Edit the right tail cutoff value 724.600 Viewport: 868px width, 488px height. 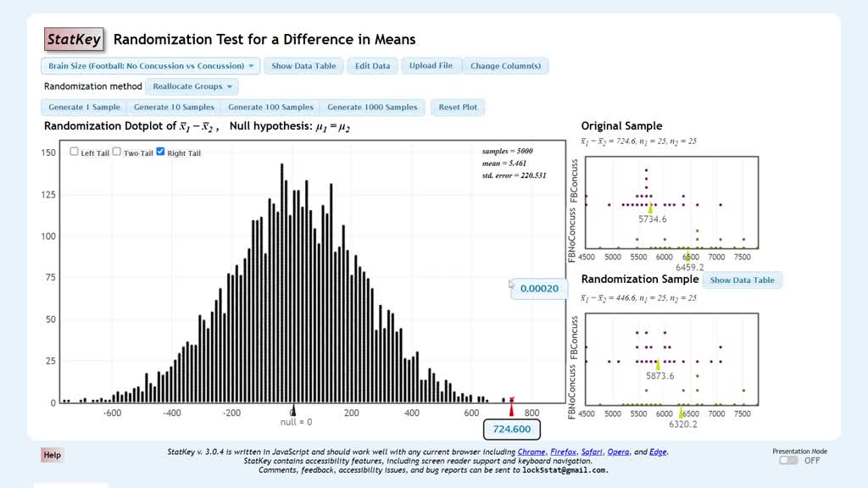(511, 430)
